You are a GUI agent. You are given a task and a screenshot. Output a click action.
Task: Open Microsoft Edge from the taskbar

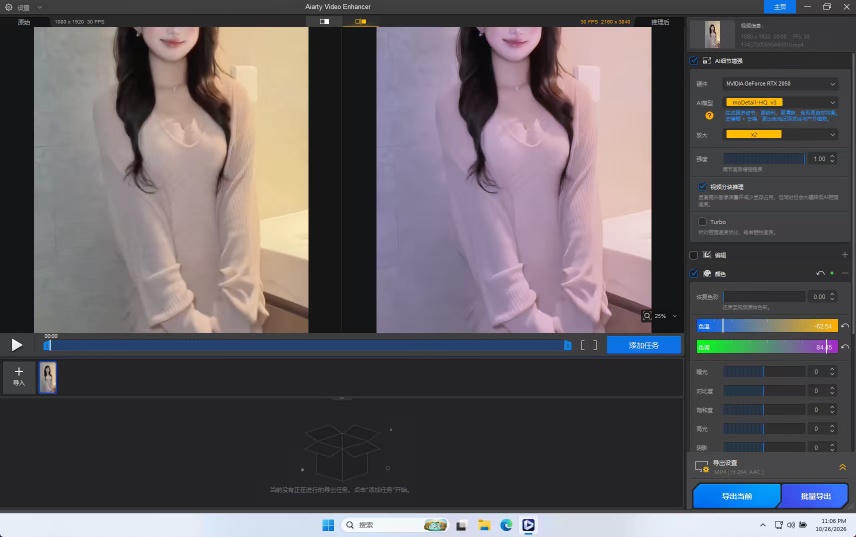click(x=506, y=525)
